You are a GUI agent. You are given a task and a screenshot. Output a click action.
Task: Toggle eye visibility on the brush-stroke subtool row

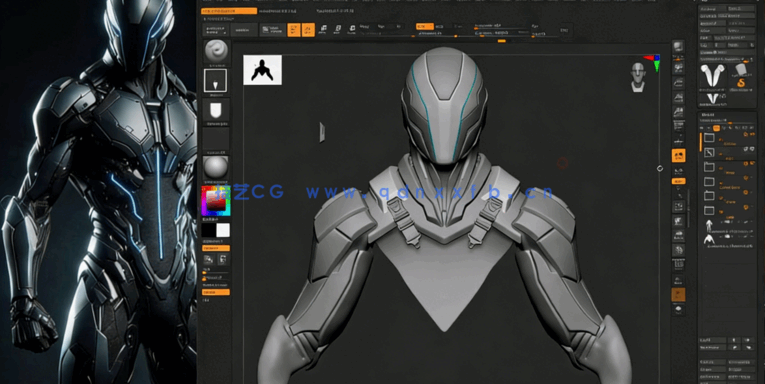point(746,149)
